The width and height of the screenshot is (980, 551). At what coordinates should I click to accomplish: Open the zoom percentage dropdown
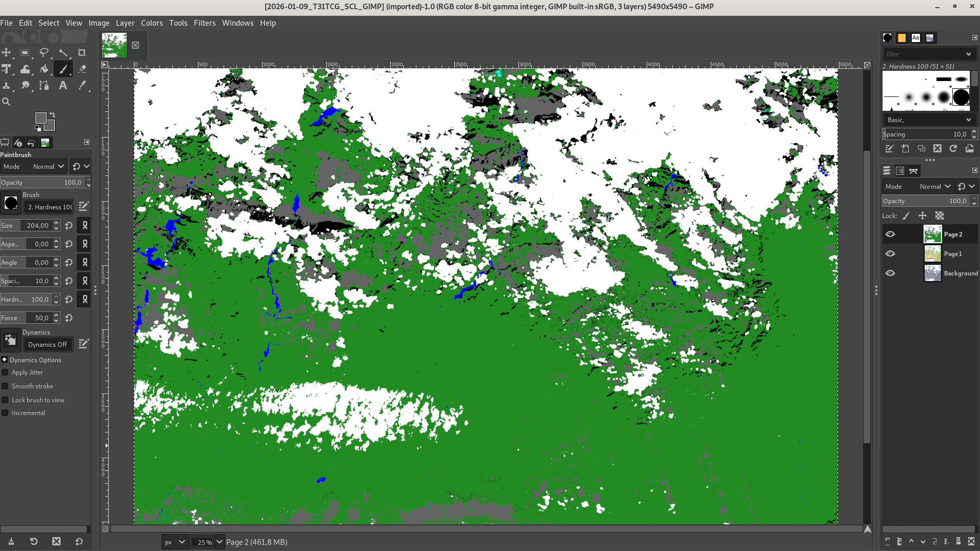pos(219,542)
